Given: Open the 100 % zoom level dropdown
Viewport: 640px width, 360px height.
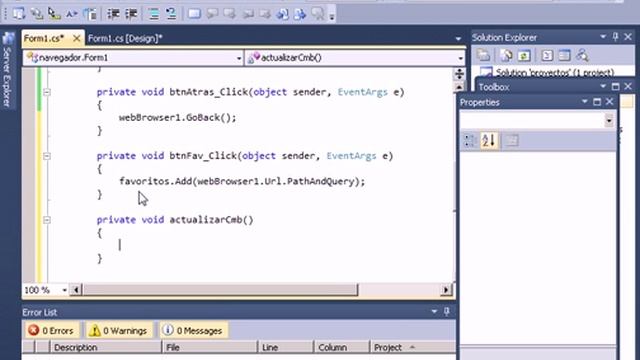Looking at the screenshot, I should click(x=64, y=290).
